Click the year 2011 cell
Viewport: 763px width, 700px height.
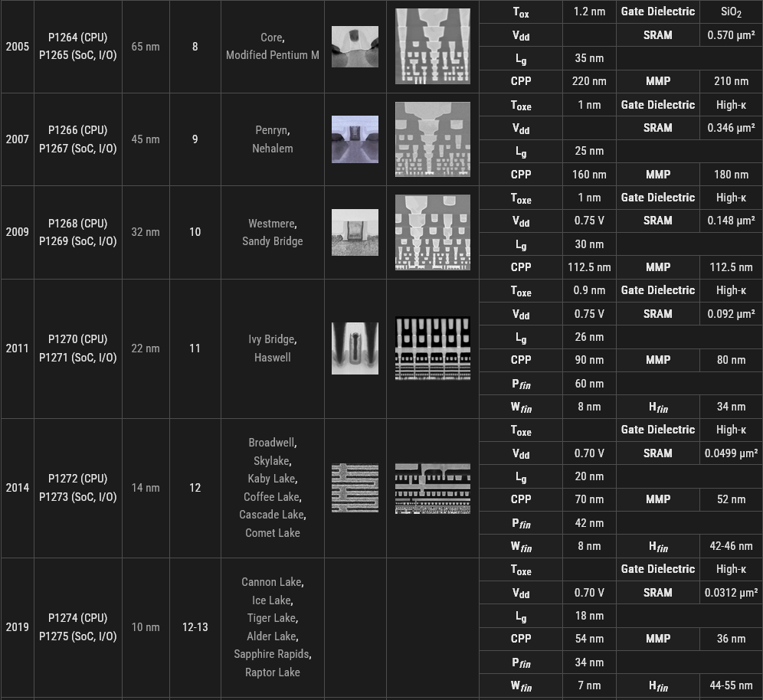18,348
